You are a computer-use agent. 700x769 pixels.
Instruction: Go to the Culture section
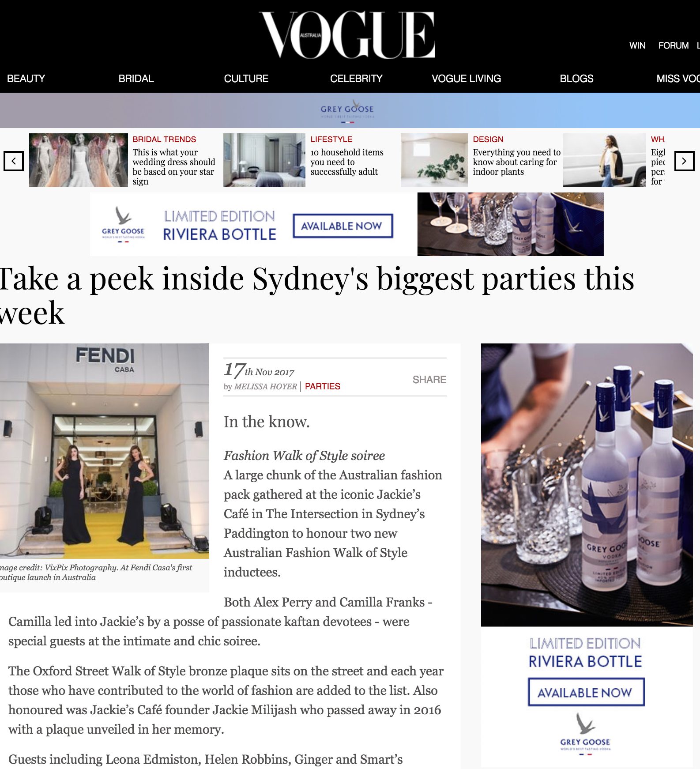[246, 79]
